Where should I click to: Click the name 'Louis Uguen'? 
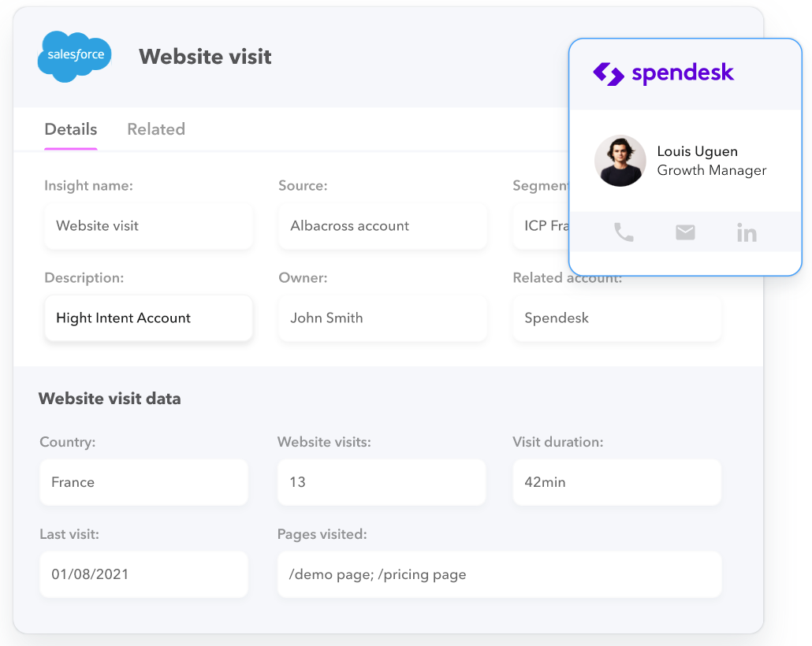tap(697, 151)
